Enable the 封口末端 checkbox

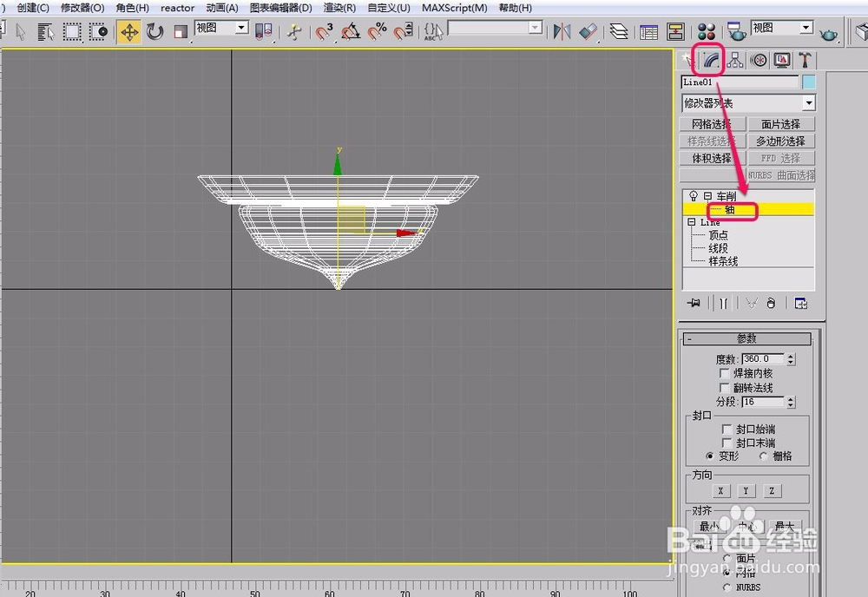pyautogui.click(x=727, y=443)
